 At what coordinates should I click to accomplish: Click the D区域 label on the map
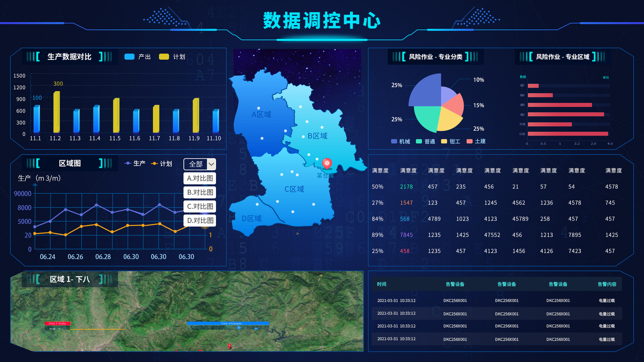tap(252, 218)
